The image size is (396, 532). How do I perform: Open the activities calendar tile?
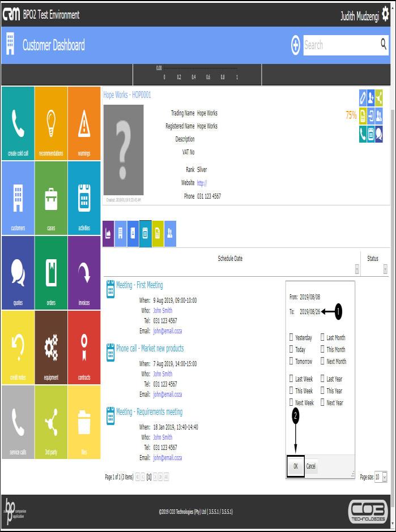point(84,198)
